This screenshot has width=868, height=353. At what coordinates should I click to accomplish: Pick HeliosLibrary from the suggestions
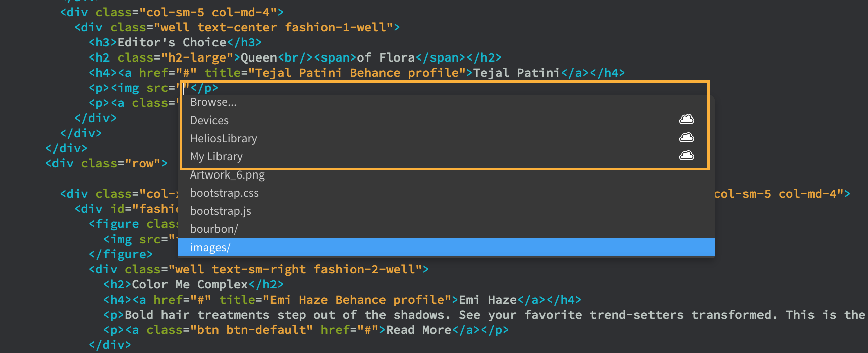coord(224,139)
